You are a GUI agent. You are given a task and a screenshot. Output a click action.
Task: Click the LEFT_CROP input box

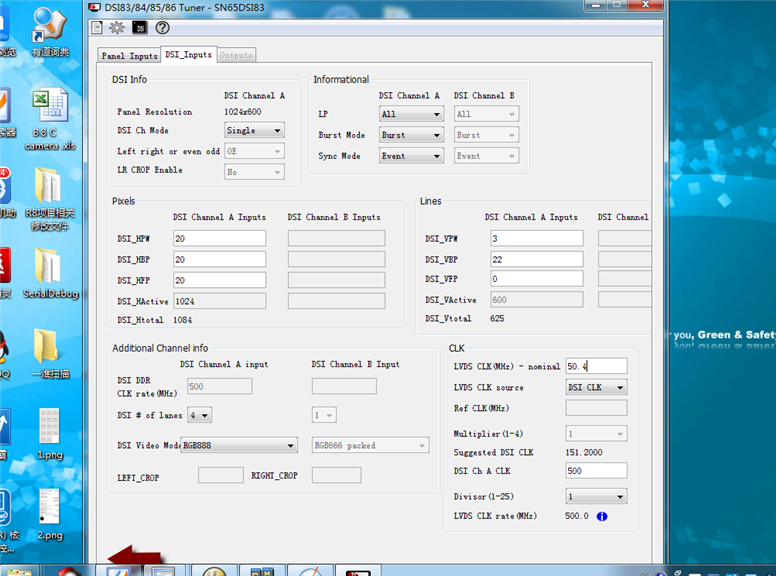pos(221,476)
